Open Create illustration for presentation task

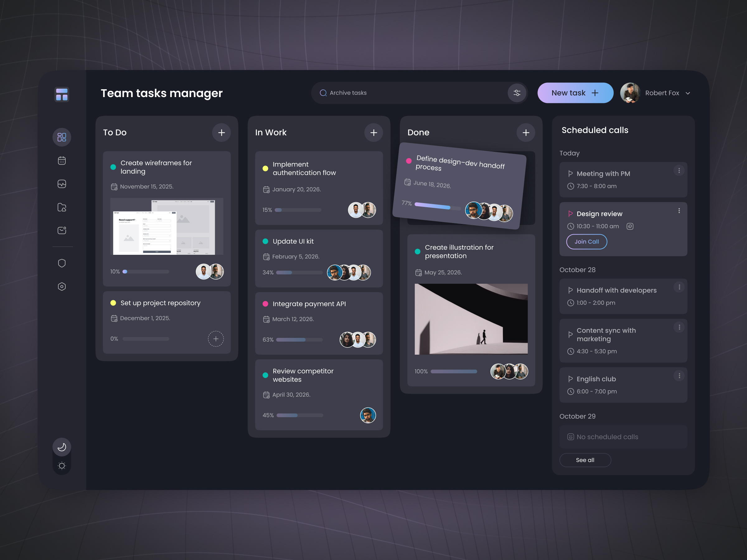coord(459,251)
